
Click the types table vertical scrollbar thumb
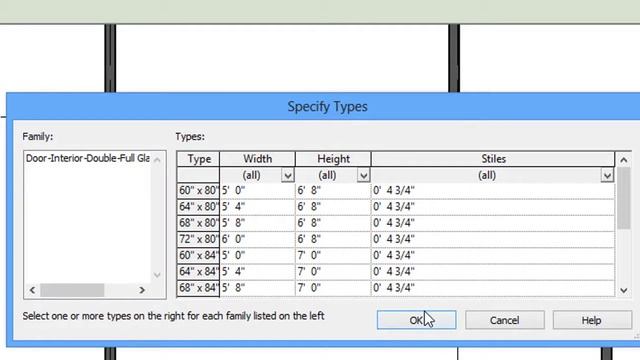(624, 198)
